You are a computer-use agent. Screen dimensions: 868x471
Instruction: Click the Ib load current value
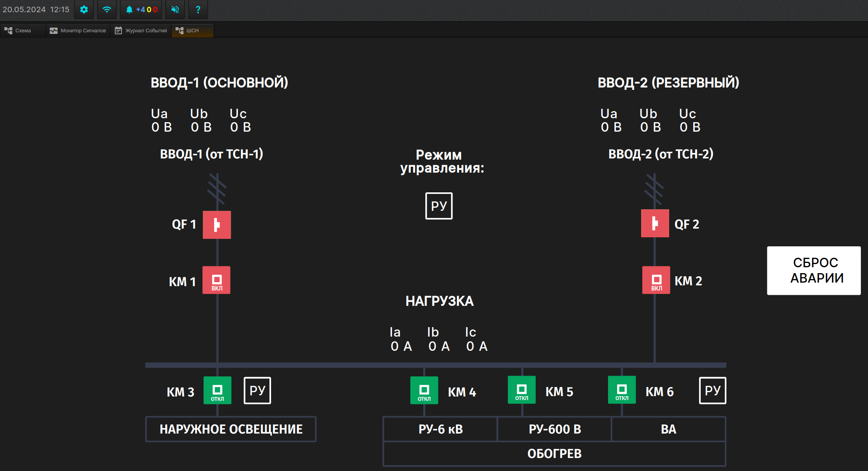tap(439, 346)
